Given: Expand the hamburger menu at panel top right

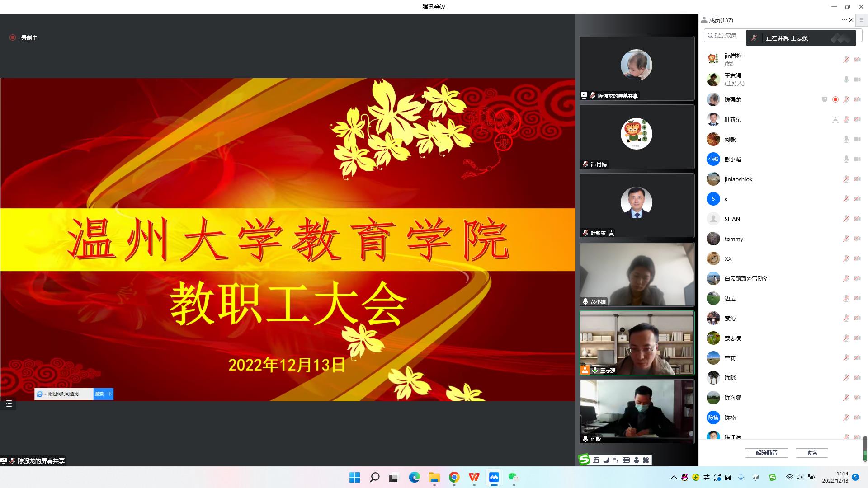Looking at the screenshot, I should click(861, 20).
